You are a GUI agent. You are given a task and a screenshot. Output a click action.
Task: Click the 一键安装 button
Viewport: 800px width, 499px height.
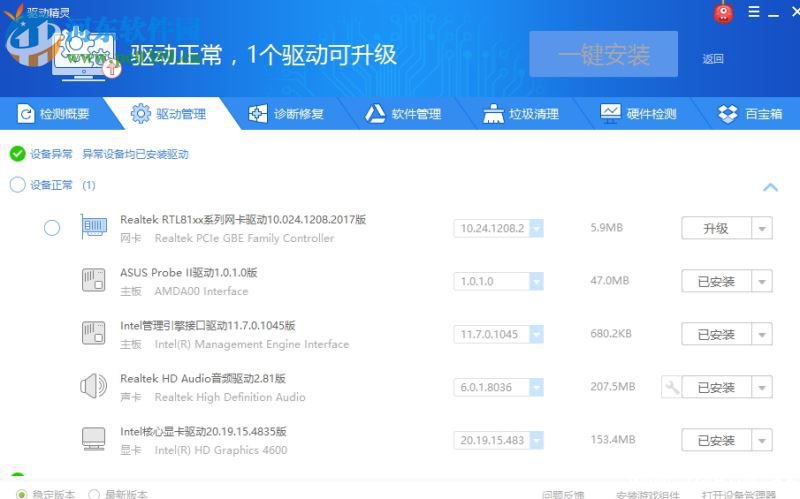tap(604, 54)
